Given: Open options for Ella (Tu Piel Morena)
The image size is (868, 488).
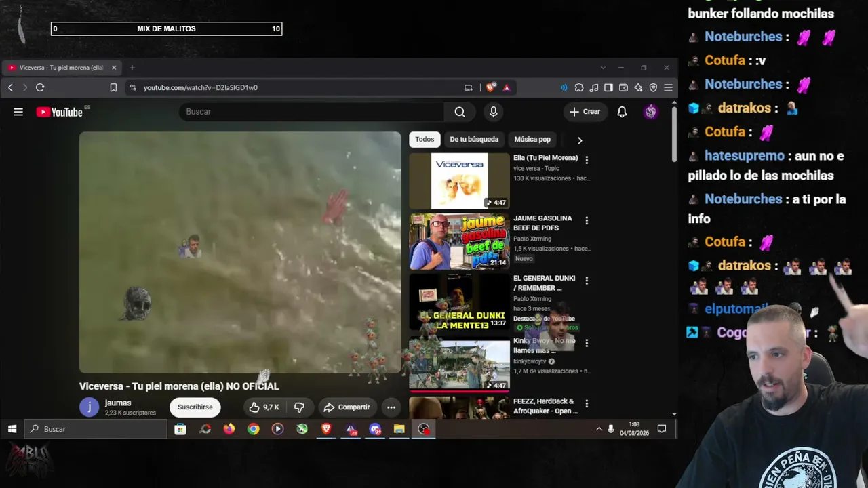Looking at the screenshot, I should coord(587,160).
